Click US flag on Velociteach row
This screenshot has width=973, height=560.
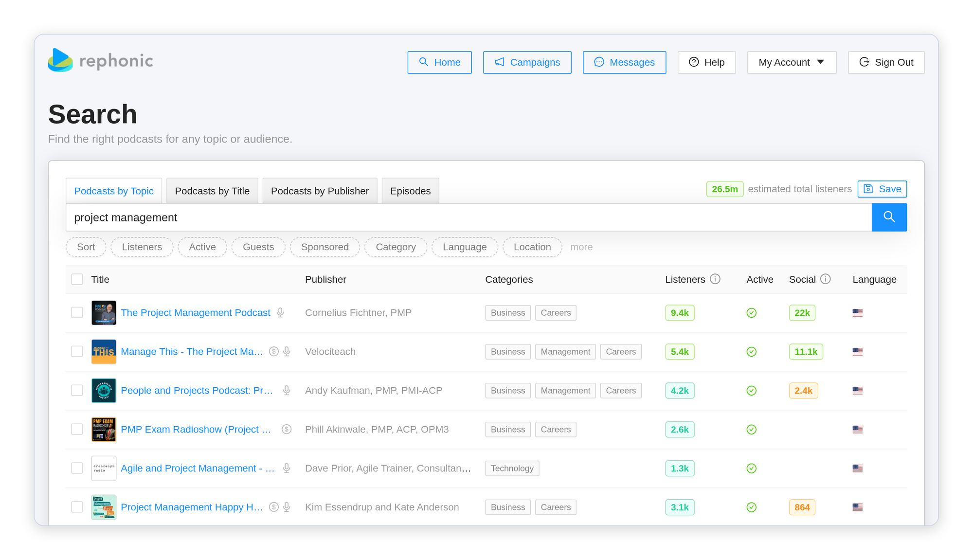(857, 352)
